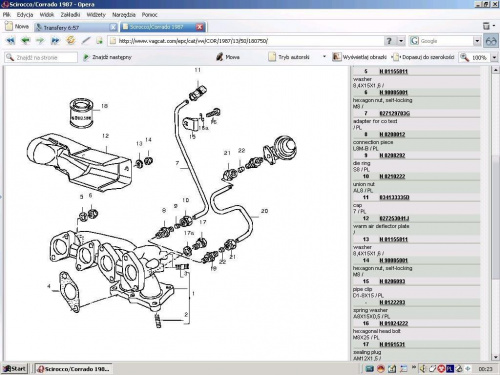Open the Zakładki menu
Screen dimensions: 500x375
pyautogui.click(x=70, y=15)
